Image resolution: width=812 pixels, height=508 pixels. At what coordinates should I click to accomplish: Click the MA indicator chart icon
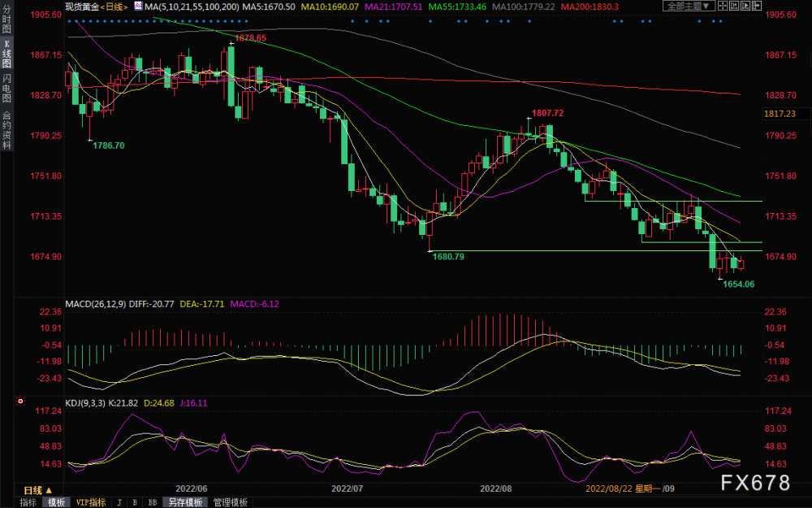pyautogui.click(x=138, y=7)
